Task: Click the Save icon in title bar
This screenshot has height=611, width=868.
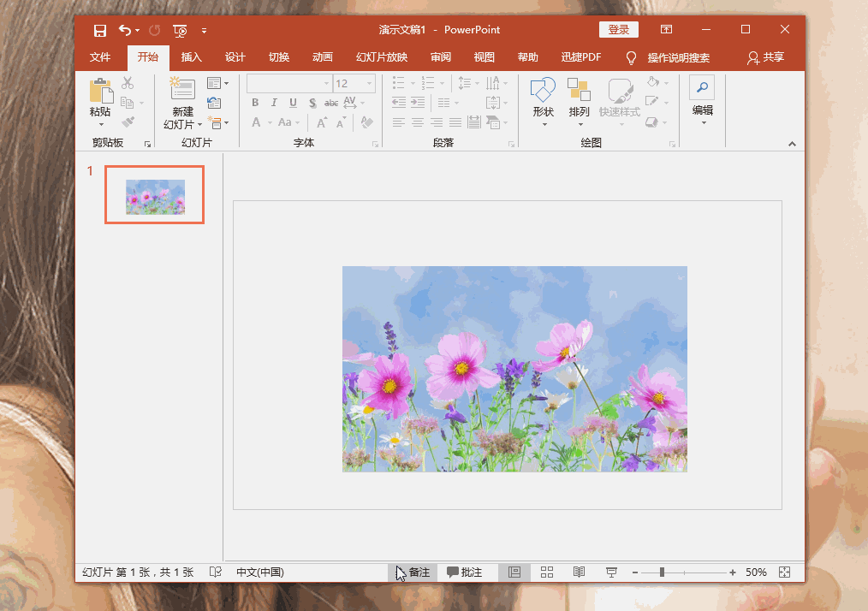Action: point(100,31)
